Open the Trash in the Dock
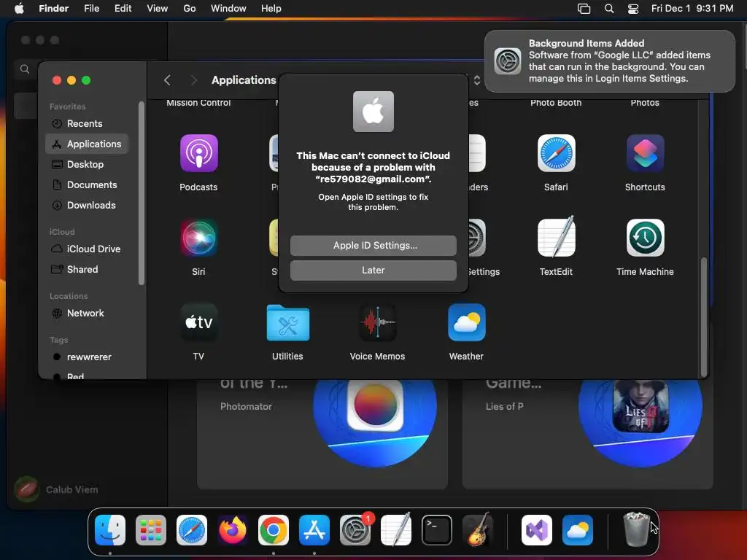 pos(636,530)
